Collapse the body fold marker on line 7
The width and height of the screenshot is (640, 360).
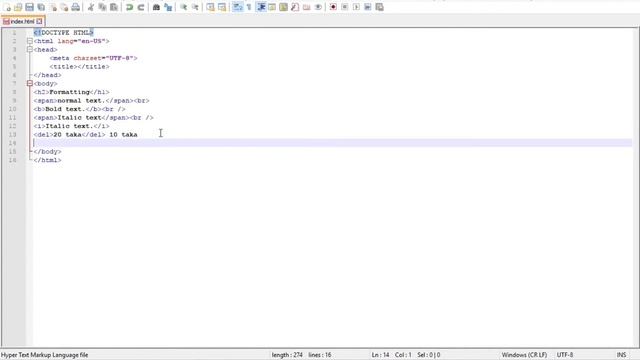pos(30,83)
